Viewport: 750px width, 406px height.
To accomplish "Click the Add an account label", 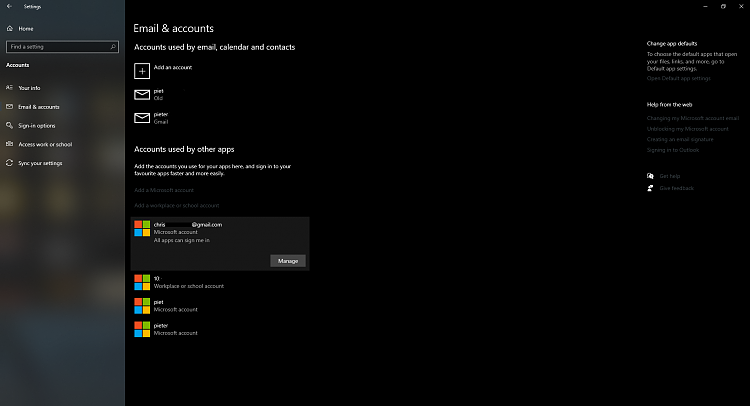I will click(173, 67).
